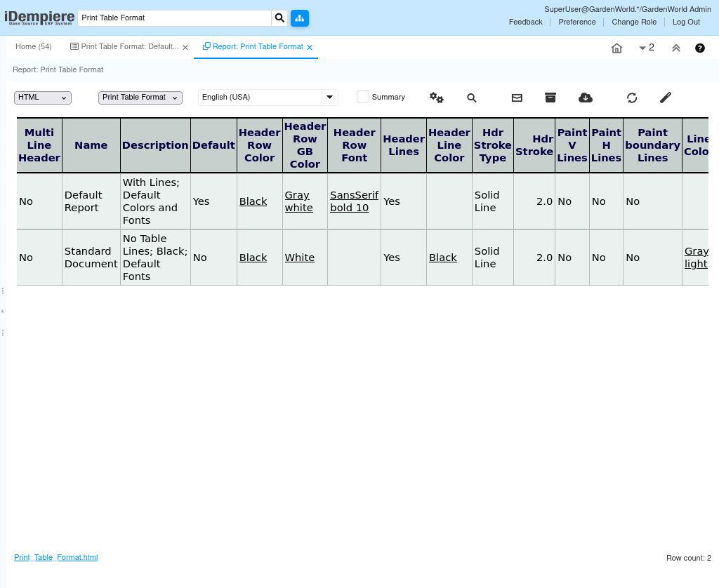The width and height of the screenshot is (719, 588).
Task: Export report with cloud download icon
Action: coord(586,98)
